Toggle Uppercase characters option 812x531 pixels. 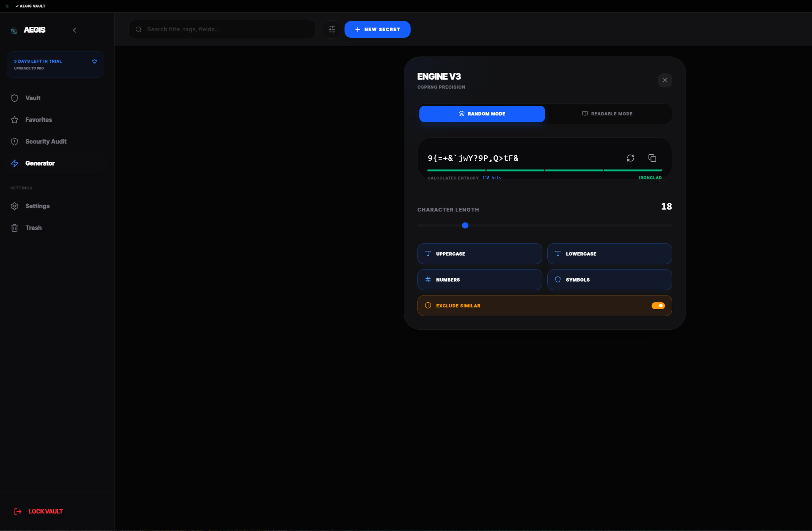(x=479, y=254)
